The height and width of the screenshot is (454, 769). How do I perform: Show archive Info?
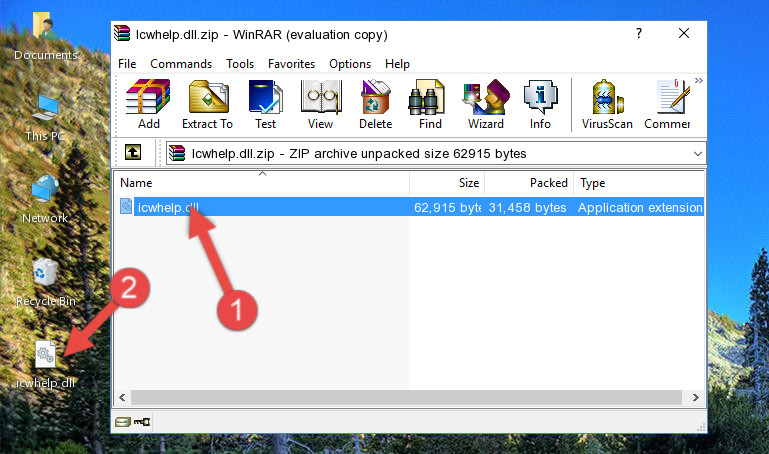tap(540, 104)
